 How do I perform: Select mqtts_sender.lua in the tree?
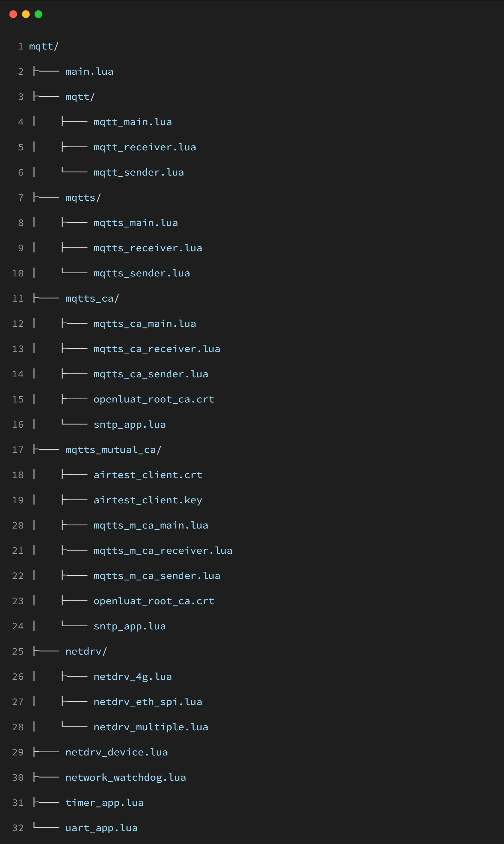click(142, 273)
